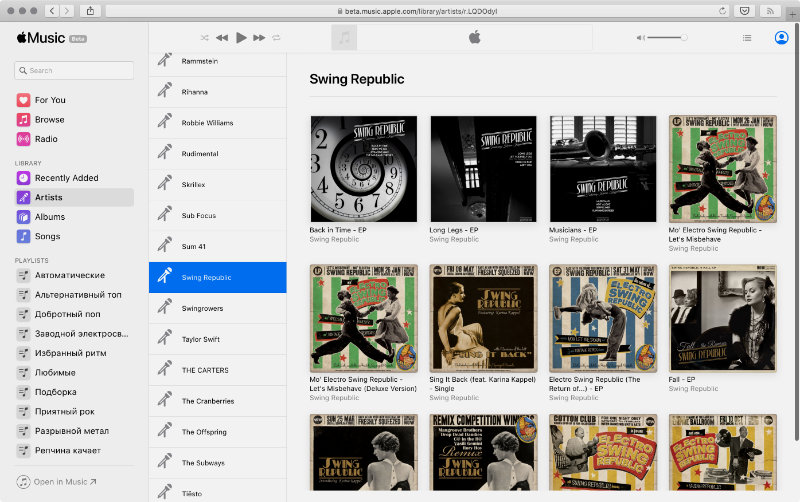Image resolution: width=800 pixels, height=502 pixels.
Task: Toggle repeat mode
Action: click(276, 38)
